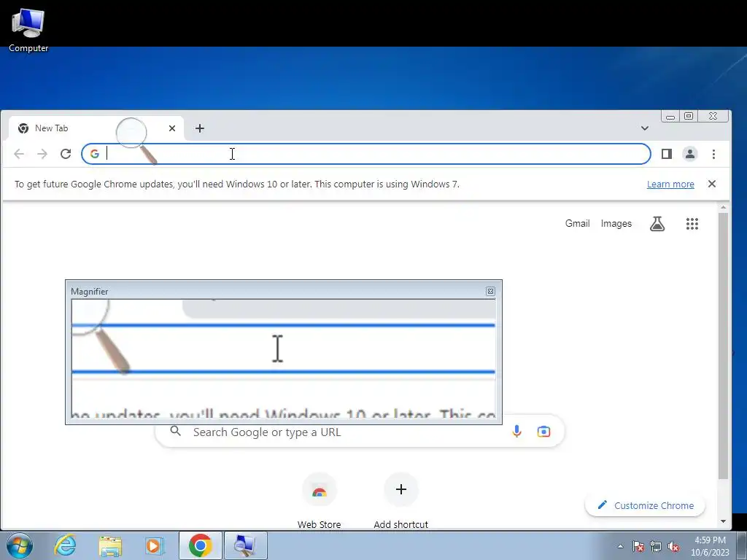Open Windows Media Player from taskbar
This screenshot has width=747, height=560.
click(x=154, y=545)
